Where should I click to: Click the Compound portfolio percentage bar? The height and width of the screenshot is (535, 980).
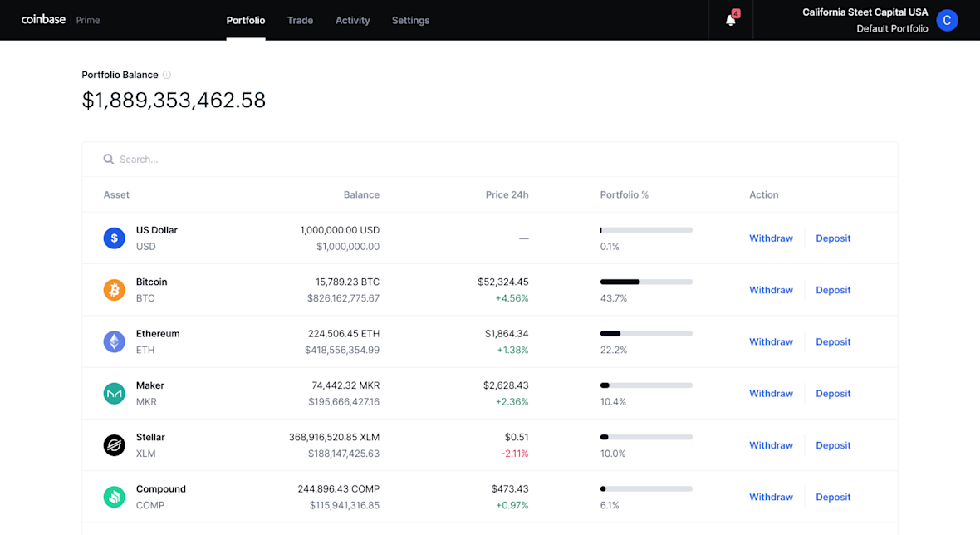pyautogui.click(x=646, y=488)
